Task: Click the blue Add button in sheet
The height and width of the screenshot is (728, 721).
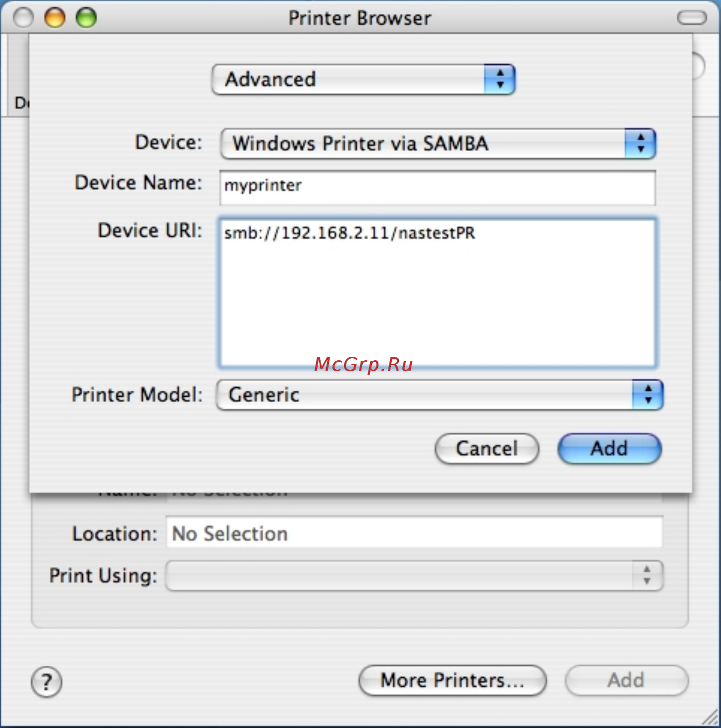Action: click(x=610, y=449)
